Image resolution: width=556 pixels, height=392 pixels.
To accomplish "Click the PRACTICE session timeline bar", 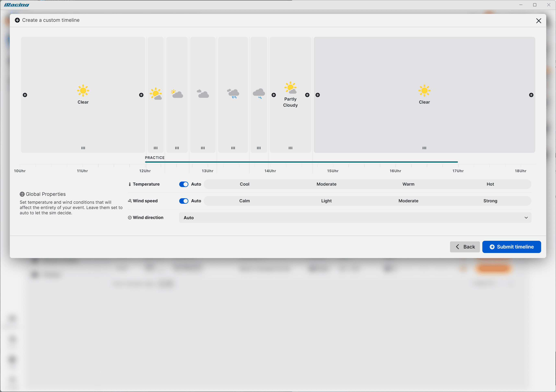I will [x=301, y=162].
